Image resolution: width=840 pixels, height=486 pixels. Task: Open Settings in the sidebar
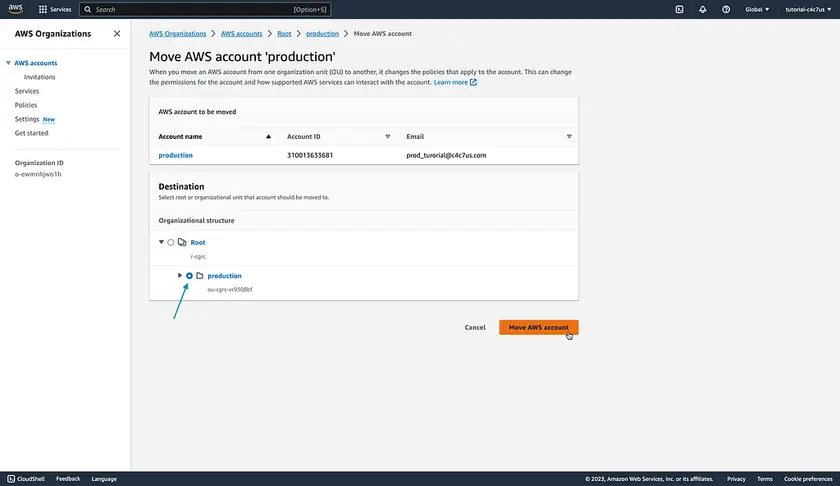point(27,119)
